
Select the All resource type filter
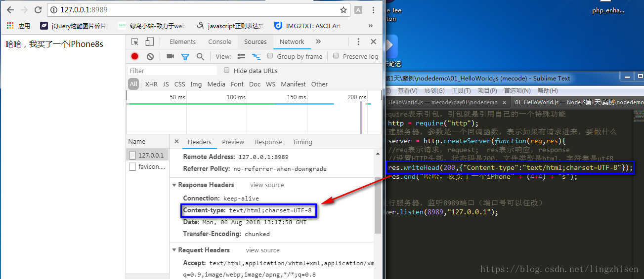pos(133,84)
